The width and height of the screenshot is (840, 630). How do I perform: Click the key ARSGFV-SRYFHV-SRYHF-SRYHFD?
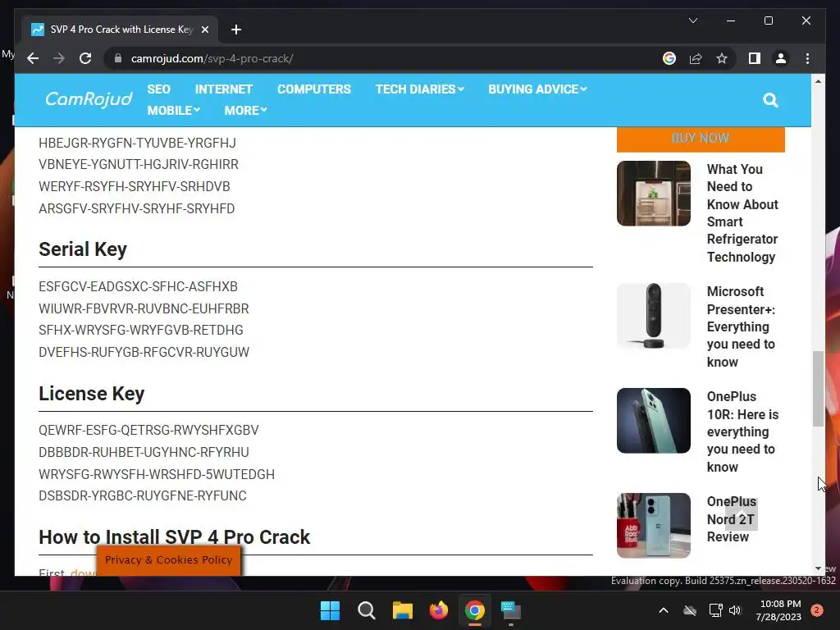[137, 208]
